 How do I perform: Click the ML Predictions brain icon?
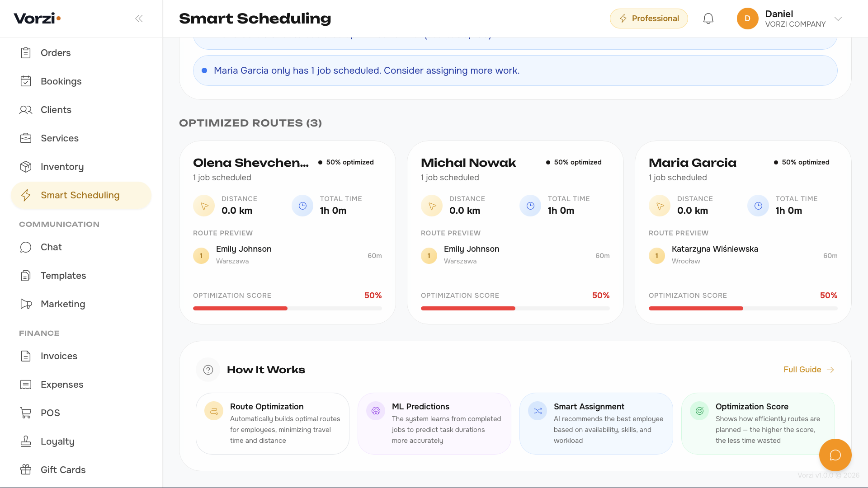click(x=376, y=411)
